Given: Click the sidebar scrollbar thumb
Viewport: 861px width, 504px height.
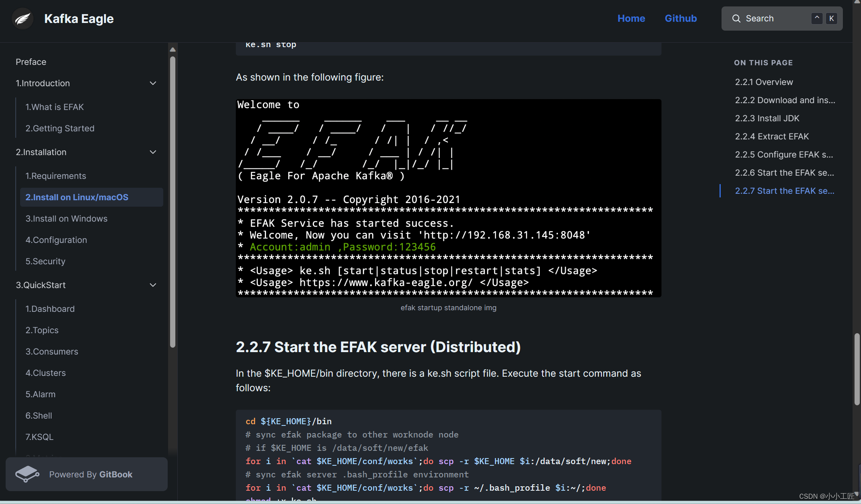Looking at the screenshot, I should pyautogui.click(x=173, y=201).
